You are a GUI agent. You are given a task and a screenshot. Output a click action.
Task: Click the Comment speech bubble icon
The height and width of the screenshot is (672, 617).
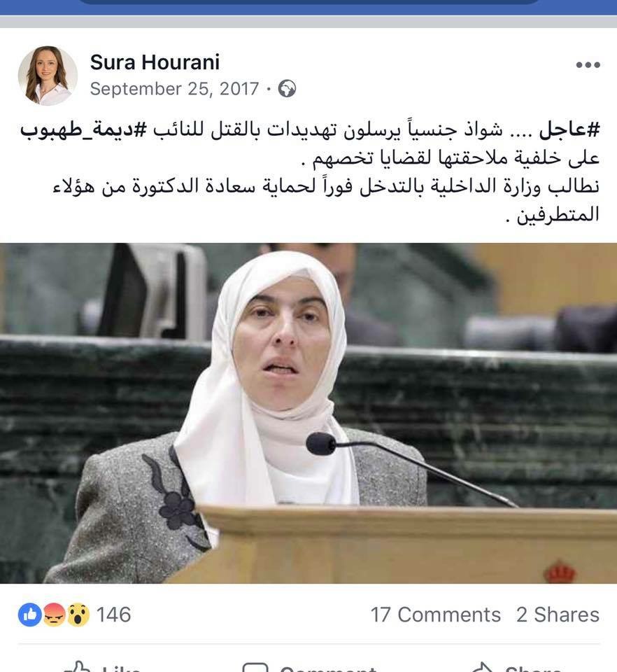pyautogui.click(x=255, y=668)
